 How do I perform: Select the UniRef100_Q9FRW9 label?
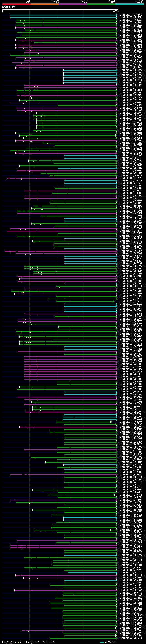click(131, 291)
